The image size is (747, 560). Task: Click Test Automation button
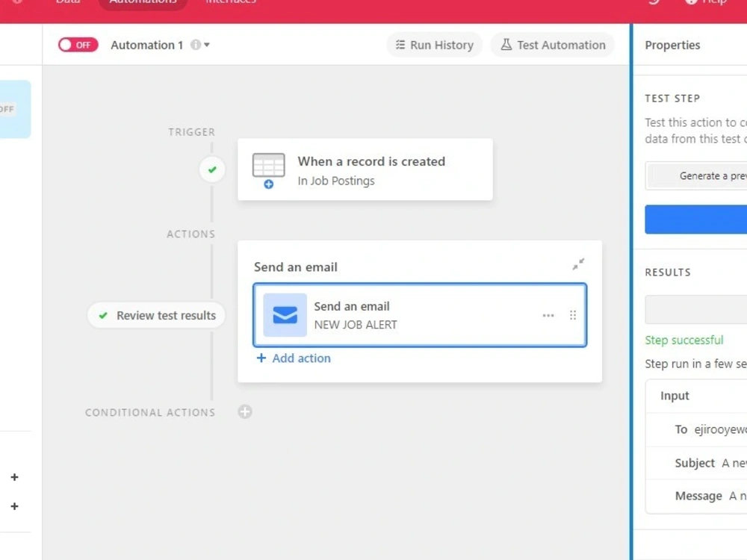click(553, 46)
